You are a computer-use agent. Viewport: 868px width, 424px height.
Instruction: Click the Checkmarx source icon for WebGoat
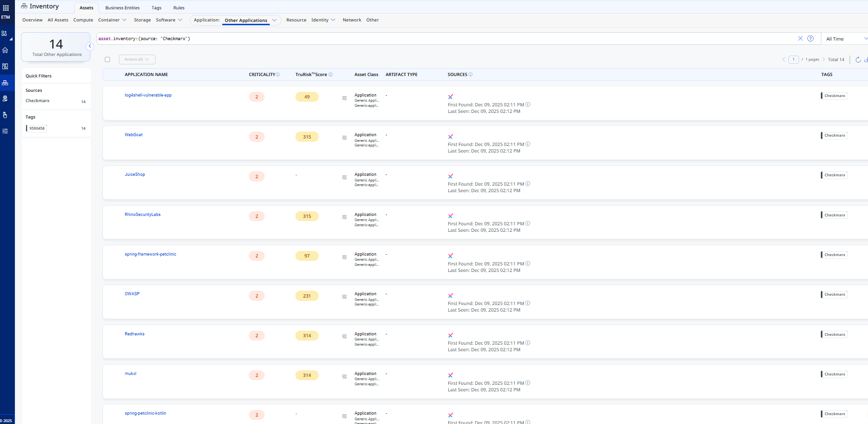click(x=451, y=137)
